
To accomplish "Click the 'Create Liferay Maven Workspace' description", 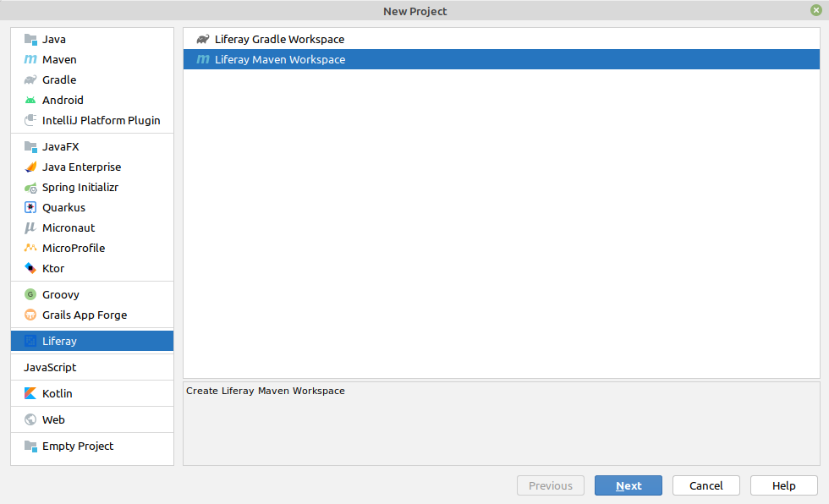I will click(x=266, y=391).
